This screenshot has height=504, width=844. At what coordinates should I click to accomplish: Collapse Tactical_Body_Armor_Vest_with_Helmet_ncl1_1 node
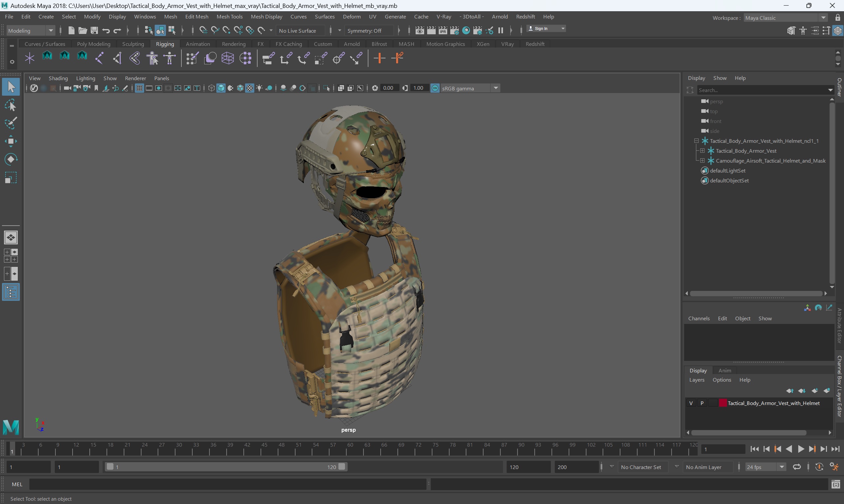click(696, 141)
